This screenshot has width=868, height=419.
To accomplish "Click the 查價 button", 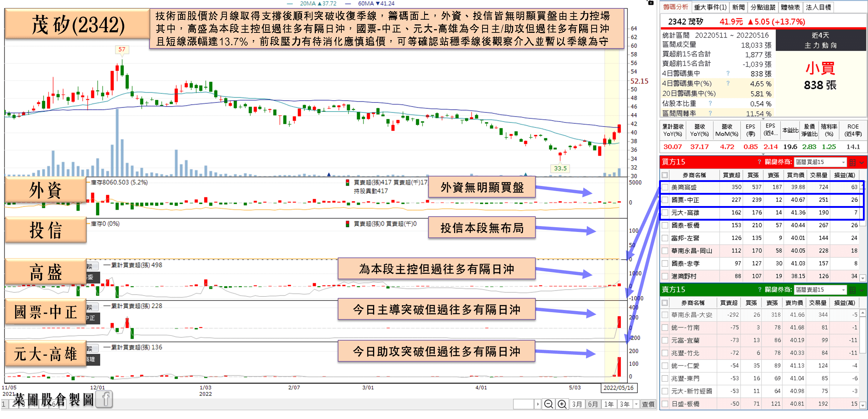I will click(648, 404).
